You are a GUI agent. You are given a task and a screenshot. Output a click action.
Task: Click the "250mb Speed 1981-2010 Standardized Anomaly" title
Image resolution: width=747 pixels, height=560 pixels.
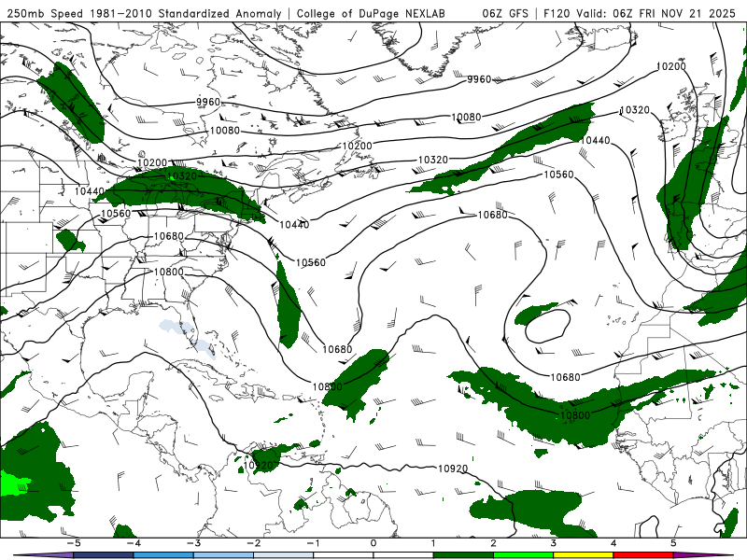click(x=144, y=13)
